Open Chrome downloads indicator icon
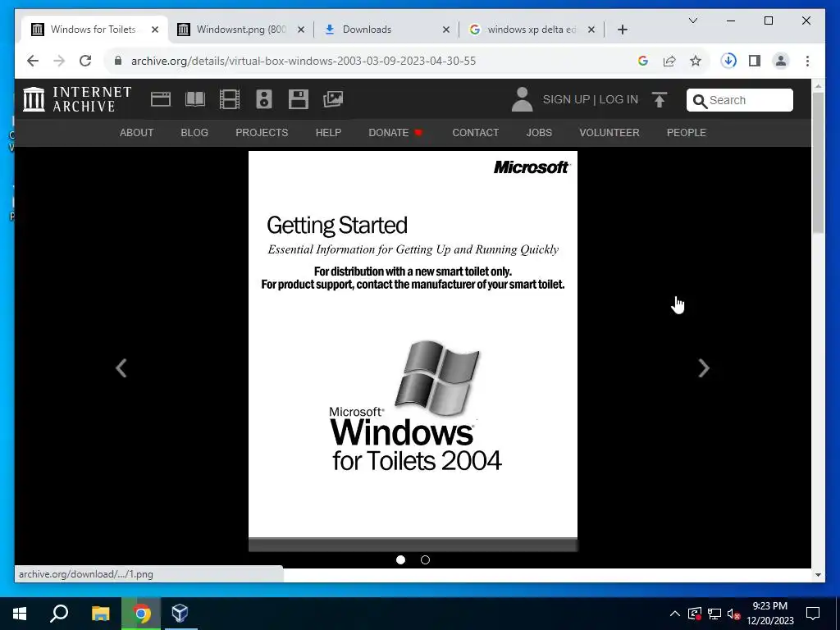The image size is (840, 630). (728, 61)
